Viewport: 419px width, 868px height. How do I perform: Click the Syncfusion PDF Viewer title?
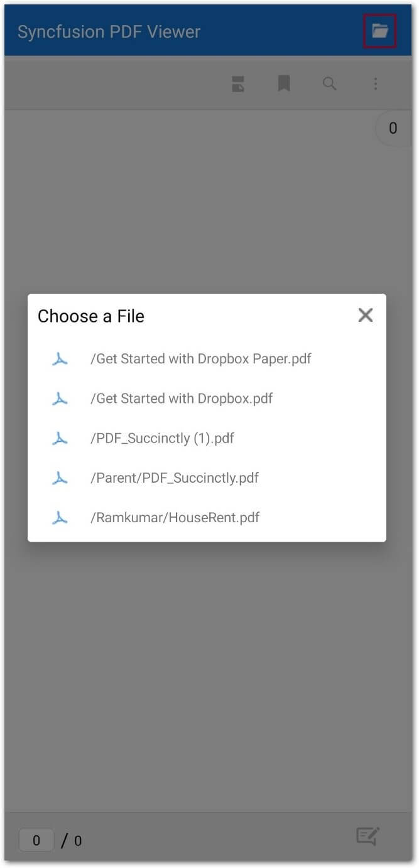pyautogui.click(x=109, y=31)
